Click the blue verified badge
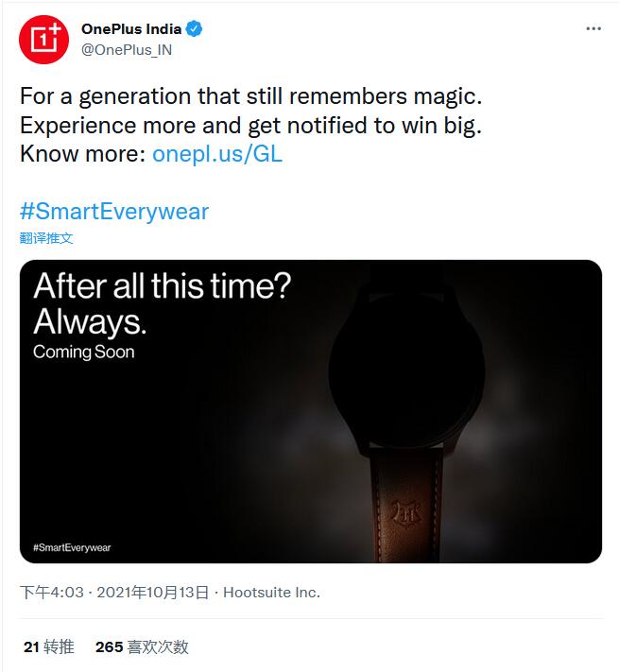Image resolution: width=619 pixels, height=672 pixels. [194, 29]
